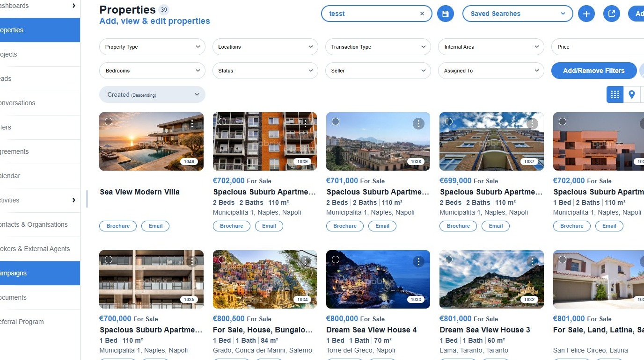644x360 pixels.
Task: Expand the Activities sidebar chevron
Action: [x=74, y=200]
